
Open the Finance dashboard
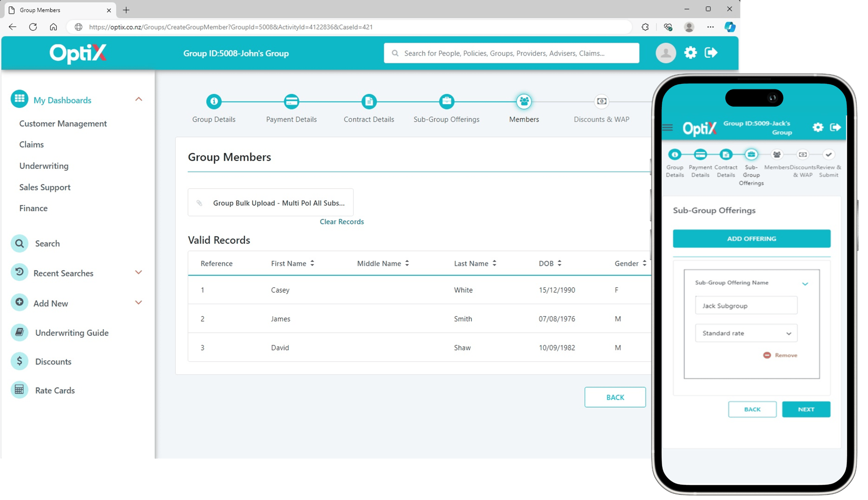pyautogui.click(x=33, y=208)
